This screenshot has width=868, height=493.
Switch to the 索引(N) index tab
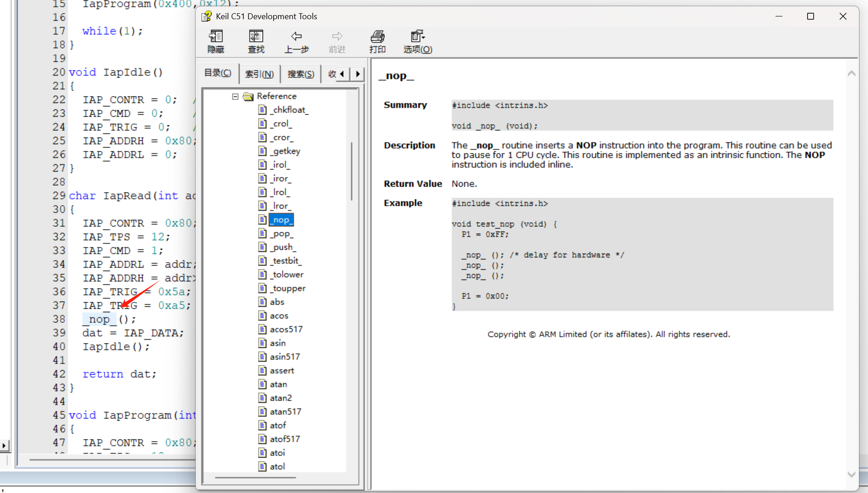[259, 74]
